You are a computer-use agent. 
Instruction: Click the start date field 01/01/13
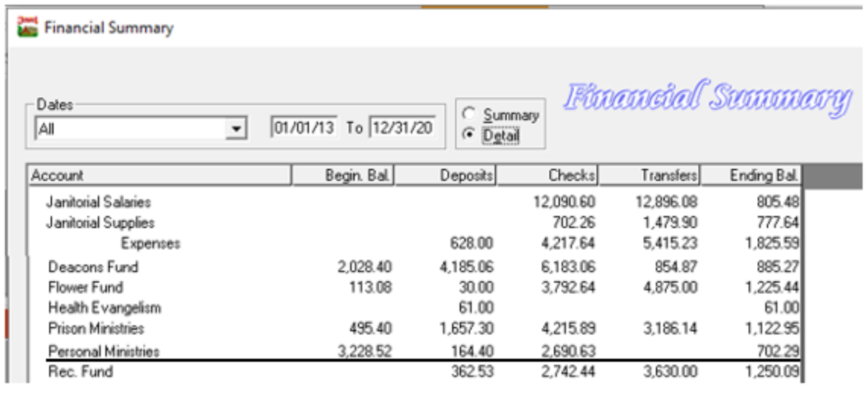click(304, 128)
